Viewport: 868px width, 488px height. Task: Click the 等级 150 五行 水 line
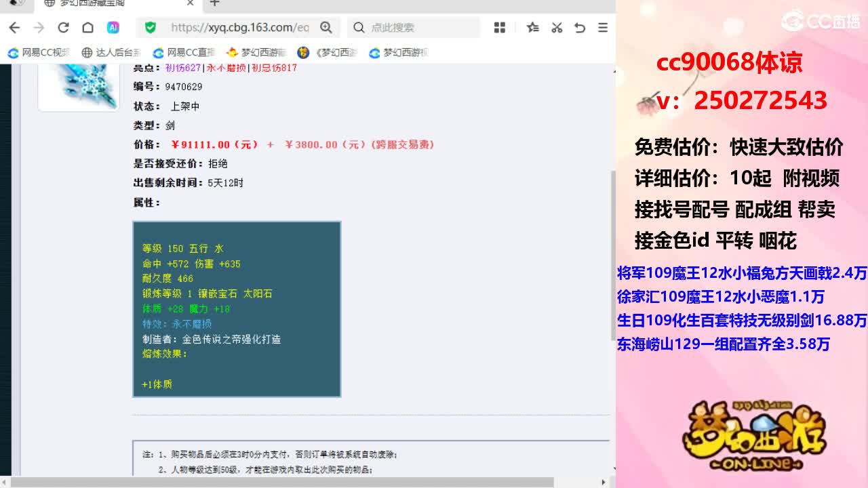pos(183,249)
